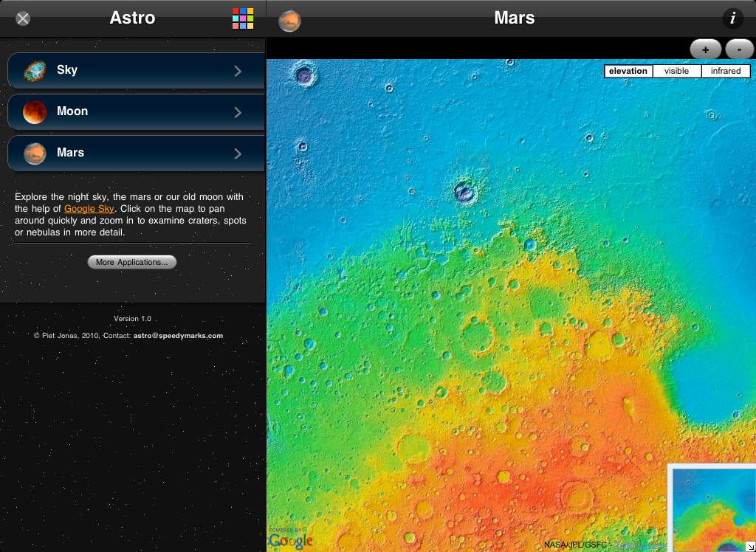Screen dimensions: 756x552
Task: Open the info 'i' button
Action: click(x=733, y=18)
